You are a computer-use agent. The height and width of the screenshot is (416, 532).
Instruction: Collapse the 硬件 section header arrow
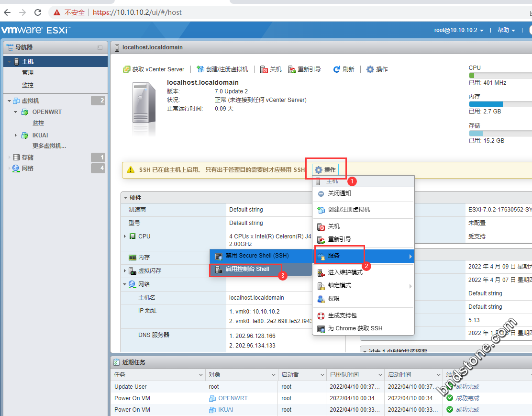point(125,198)
